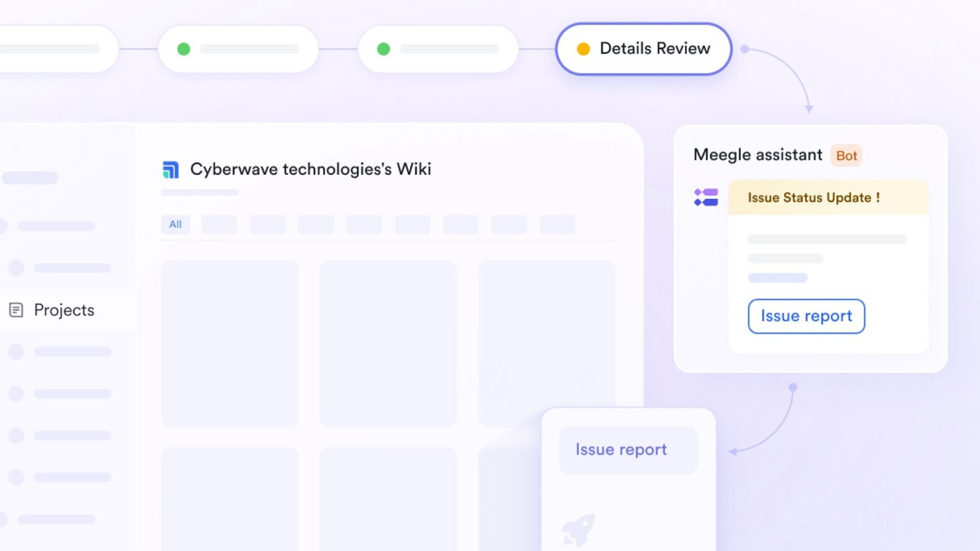Open Projects from the left sidebar
This screenshot has height=551, width=980.
coord(64,310)
